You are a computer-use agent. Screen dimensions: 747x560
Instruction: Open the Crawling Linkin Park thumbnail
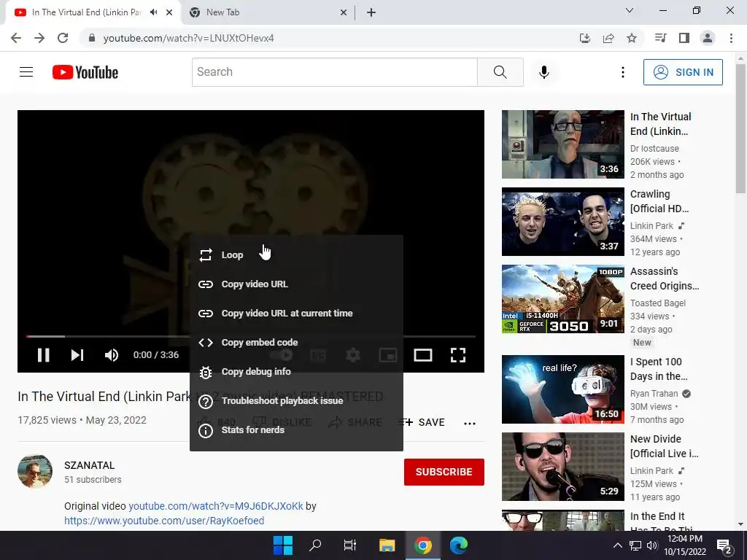(x=563, y=222)
